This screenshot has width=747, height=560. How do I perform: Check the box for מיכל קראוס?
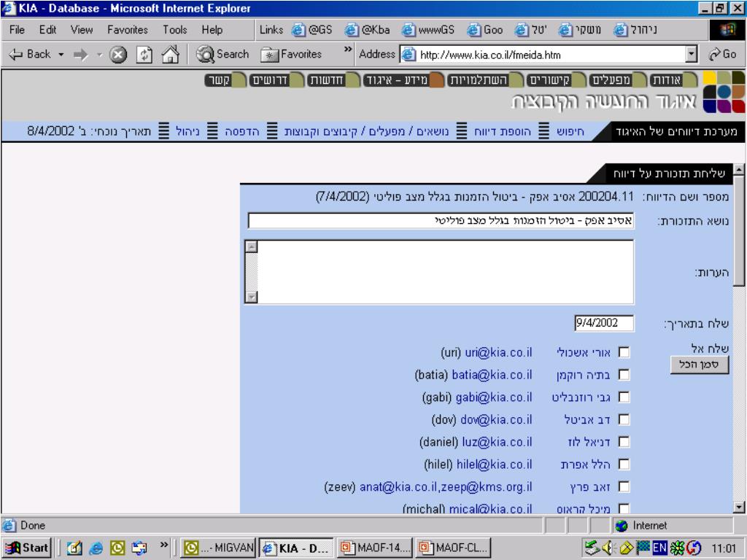coord(624,508)
